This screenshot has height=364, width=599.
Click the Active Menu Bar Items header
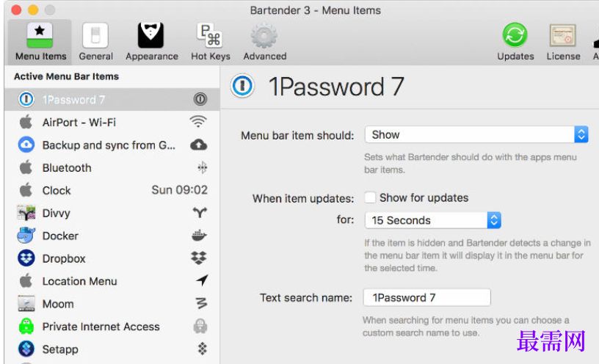coord(66,76)
